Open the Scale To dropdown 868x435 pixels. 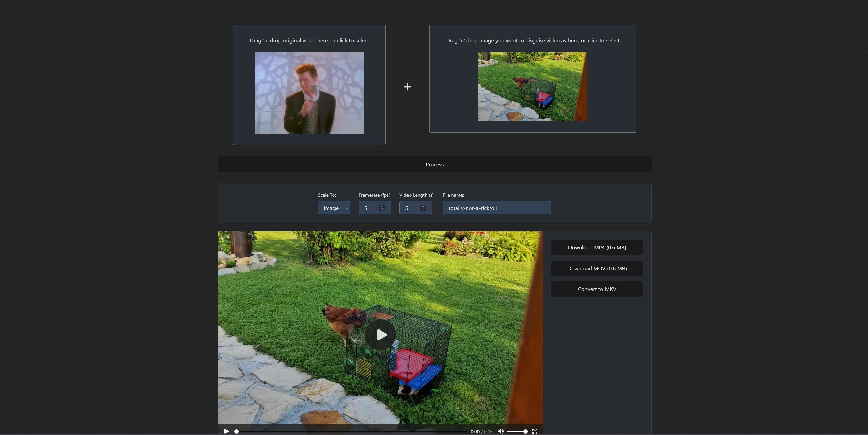tap(334, 208)
